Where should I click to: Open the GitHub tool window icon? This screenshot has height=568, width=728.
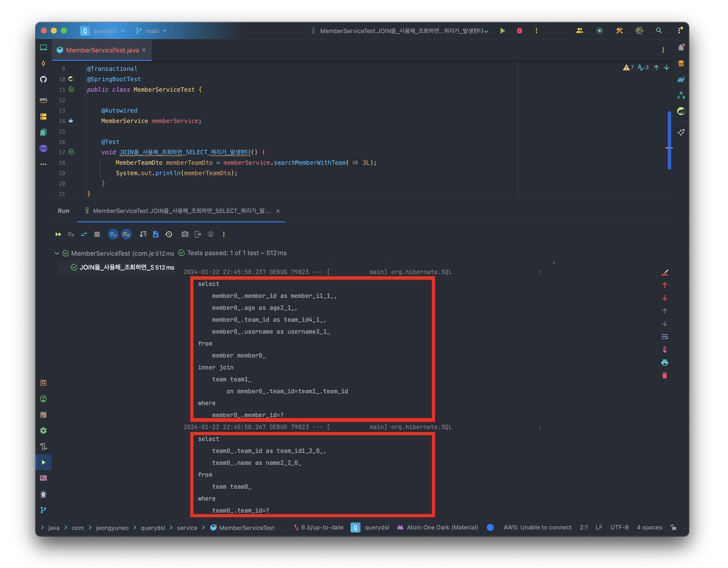43,79
